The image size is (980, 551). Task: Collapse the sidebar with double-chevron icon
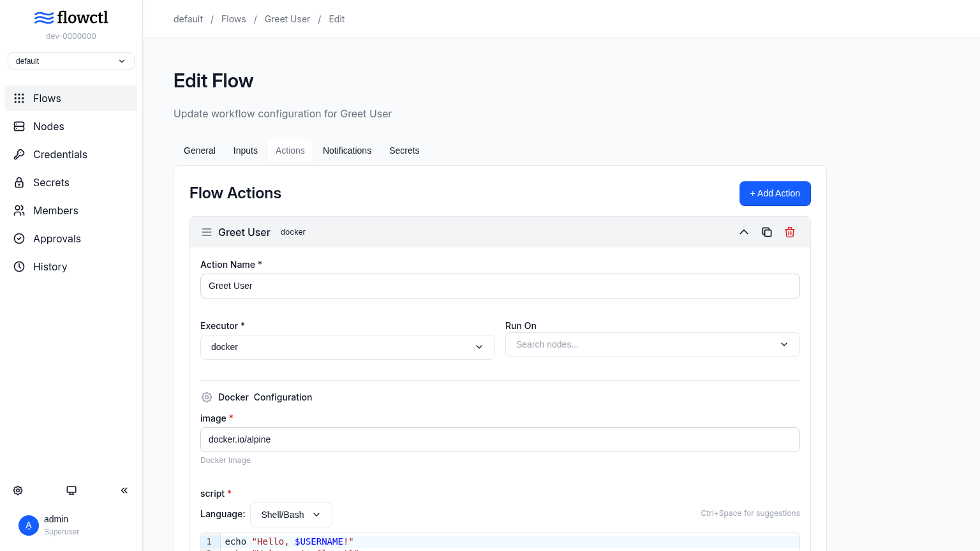tap(124, 490)
